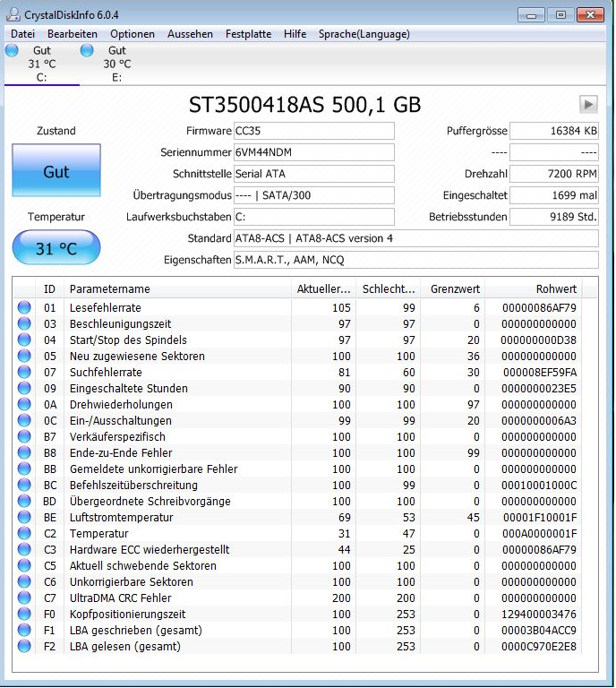This screenshot has height=688, width=616.
Task: Click status circle for Hardware ECC wiederhergestellt
Action: pos(24,549)
